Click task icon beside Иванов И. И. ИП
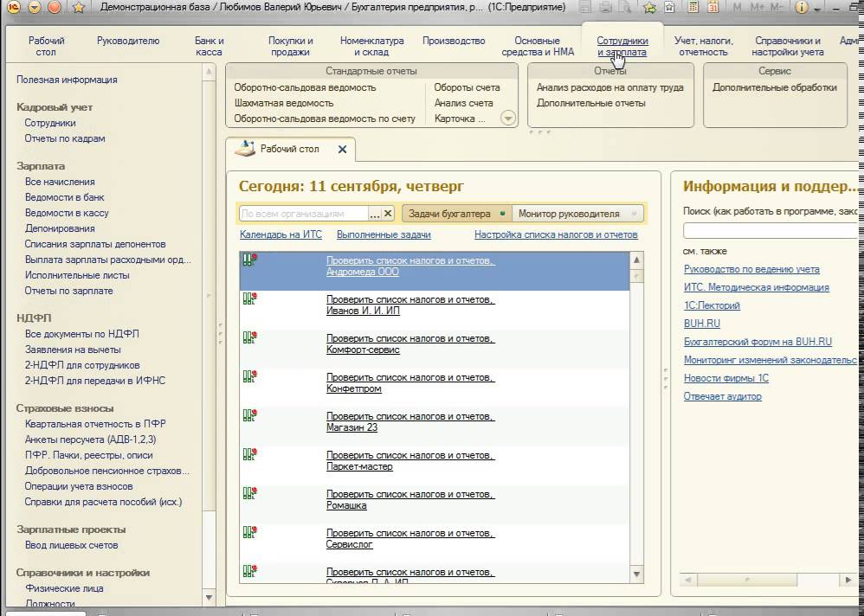The width and height of the screenshot is (864, 616). (x=249, y=299)
